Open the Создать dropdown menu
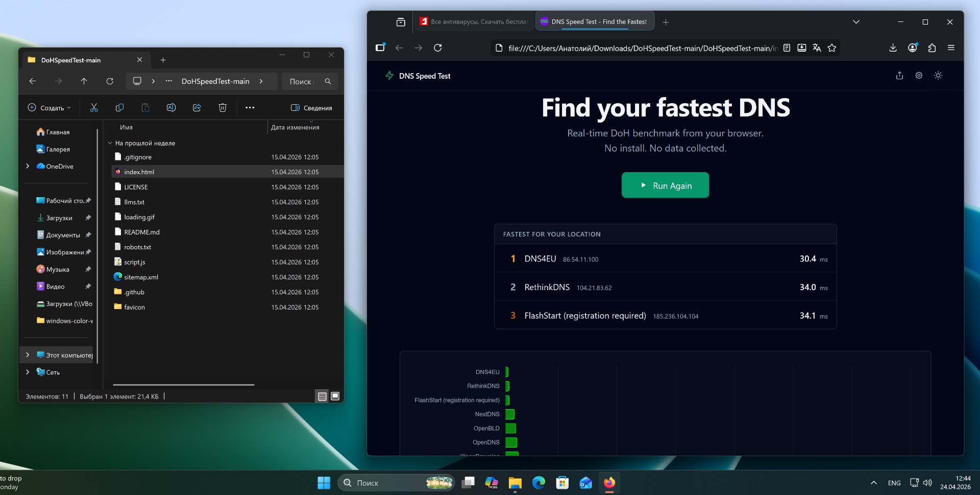 click(x=50, y=108)
